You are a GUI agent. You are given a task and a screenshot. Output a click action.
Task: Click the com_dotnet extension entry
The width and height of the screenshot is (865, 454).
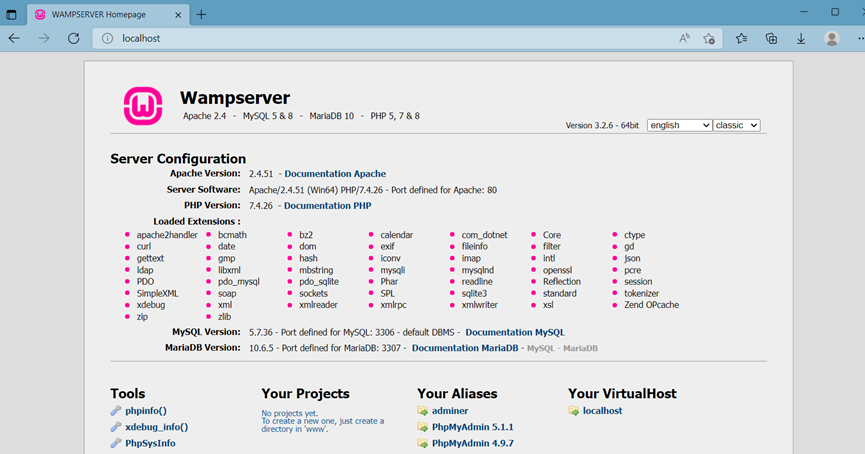pyautogui.click(x=484, y=235)
